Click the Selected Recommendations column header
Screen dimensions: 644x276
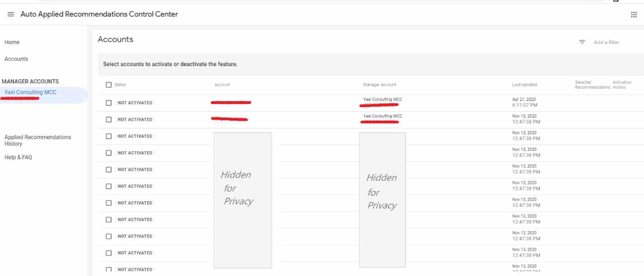coord(592,85)
